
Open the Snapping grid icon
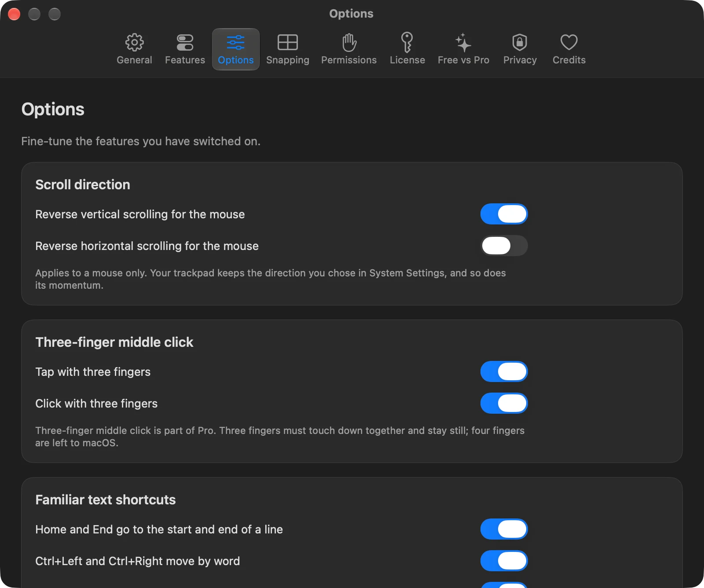pos(288,42)
